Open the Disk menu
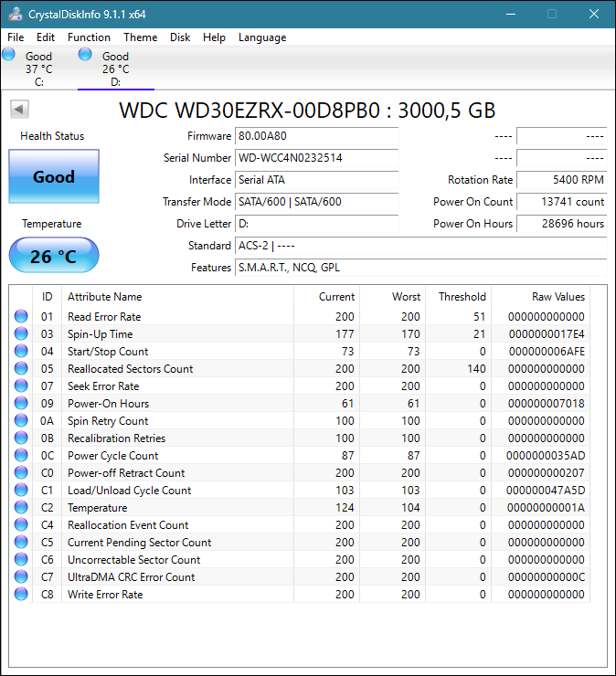The image size is (616, 676). point(180,37)
